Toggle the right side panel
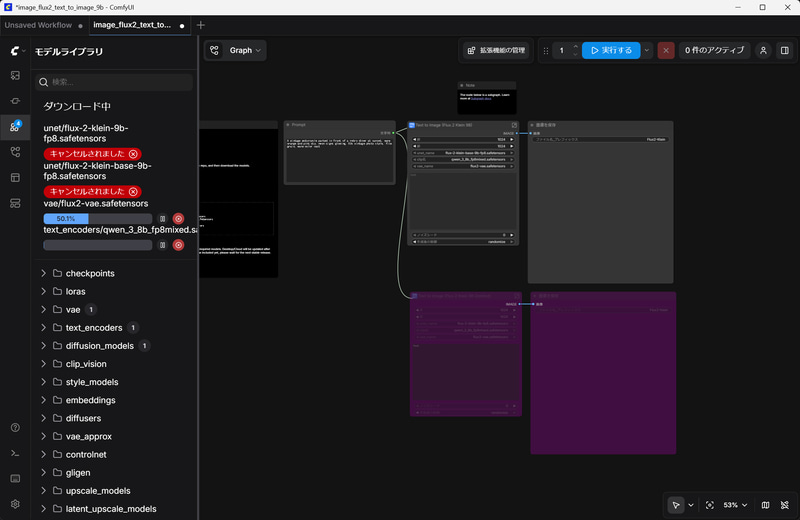 785,51
